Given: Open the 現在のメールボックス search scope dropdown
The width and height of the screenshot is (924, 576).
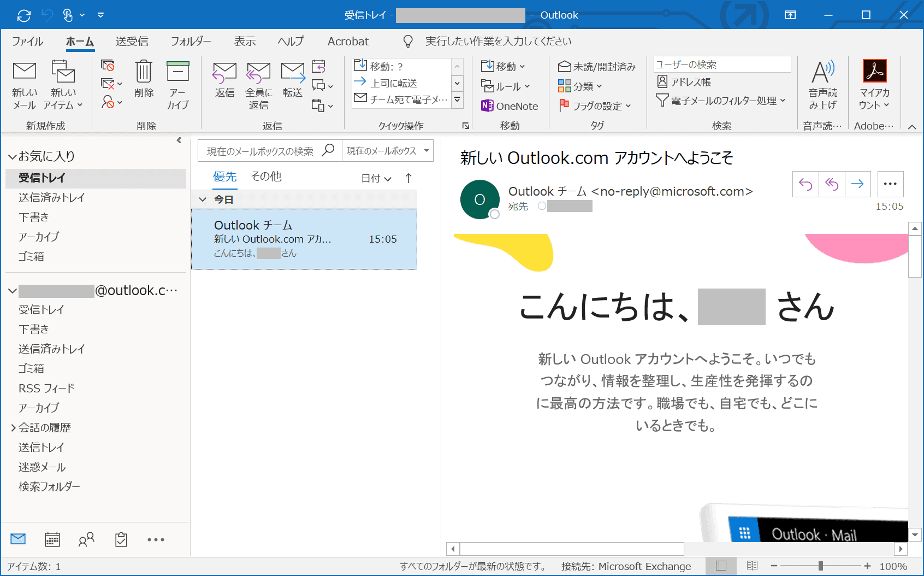Looking at the screenshot, I should point(387,151).
